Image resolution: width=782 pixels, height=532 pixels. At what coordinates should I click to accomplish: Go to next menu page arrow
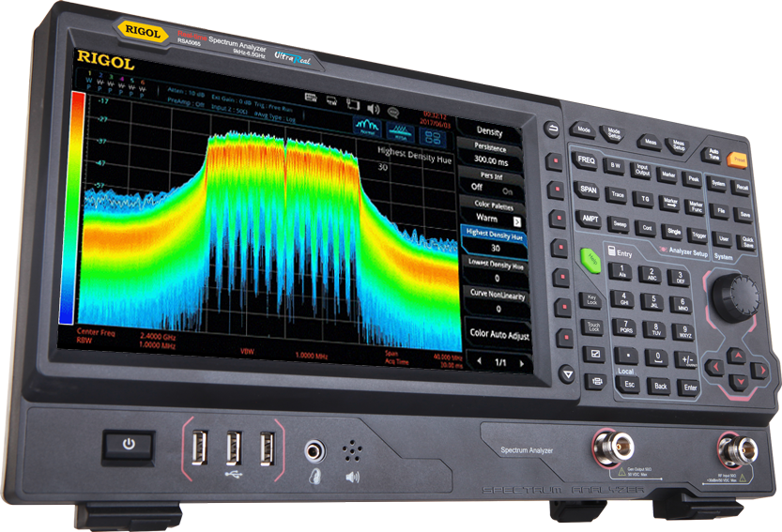[x=522, y=363]
